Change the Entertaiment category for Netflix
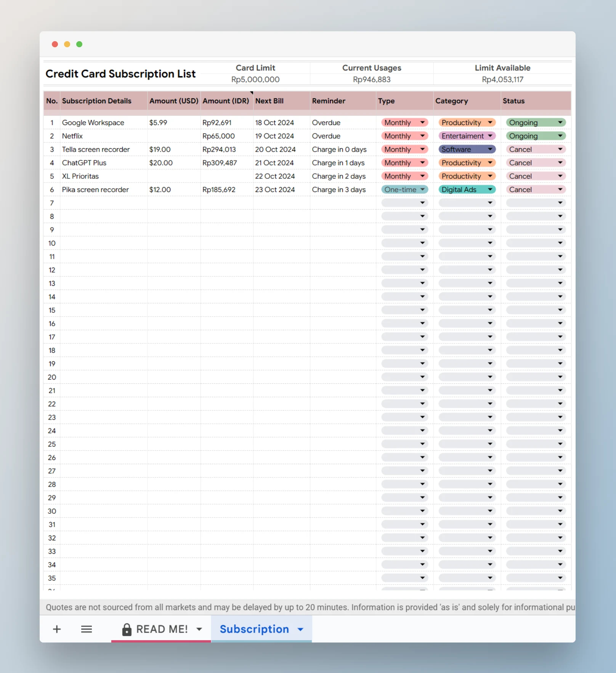Image resolution: width=616 pixels, height=673 pixels. (x=467, y=136)
